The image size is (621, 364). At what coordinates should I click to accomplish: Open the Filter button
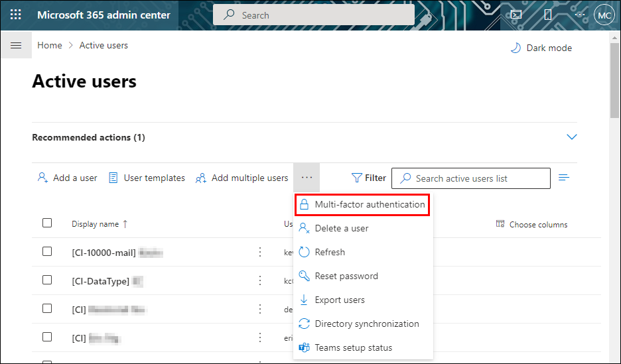pyautogui.click(x=369, y=178)
